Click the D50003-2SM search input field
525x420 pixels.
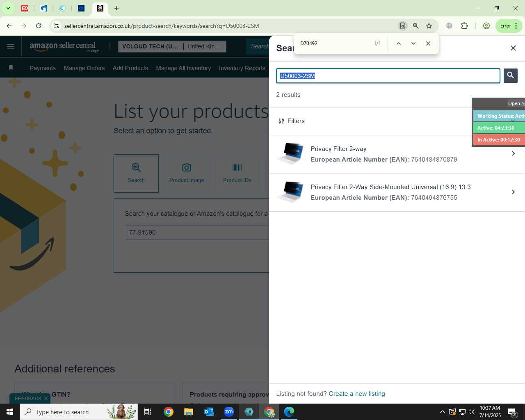(388, 76)
